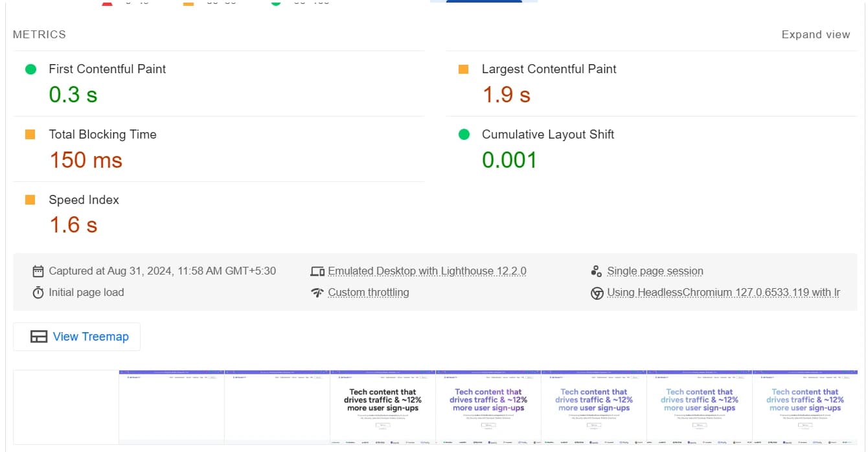The width and height of the screenshot is (868, 452).
Task: Click the stopwatch icon for Initial page load
Action: (x=38, y=293)
